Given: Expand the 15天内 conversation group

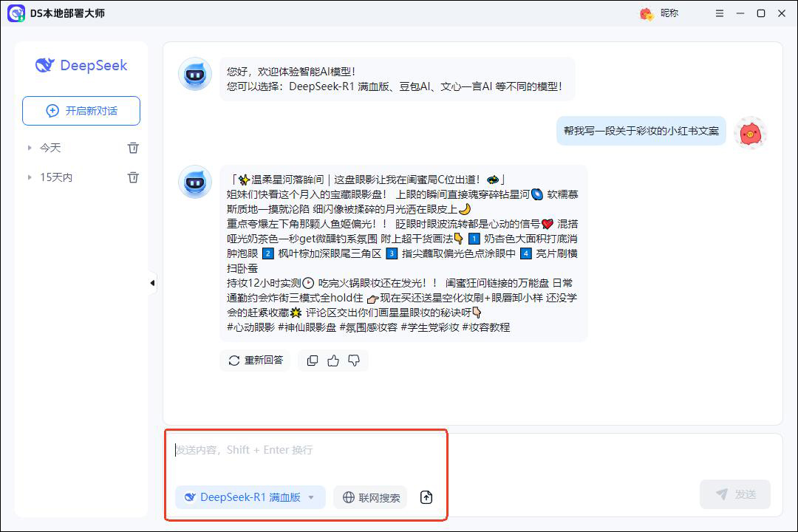Looking at the screenshot, I should 30,177.
